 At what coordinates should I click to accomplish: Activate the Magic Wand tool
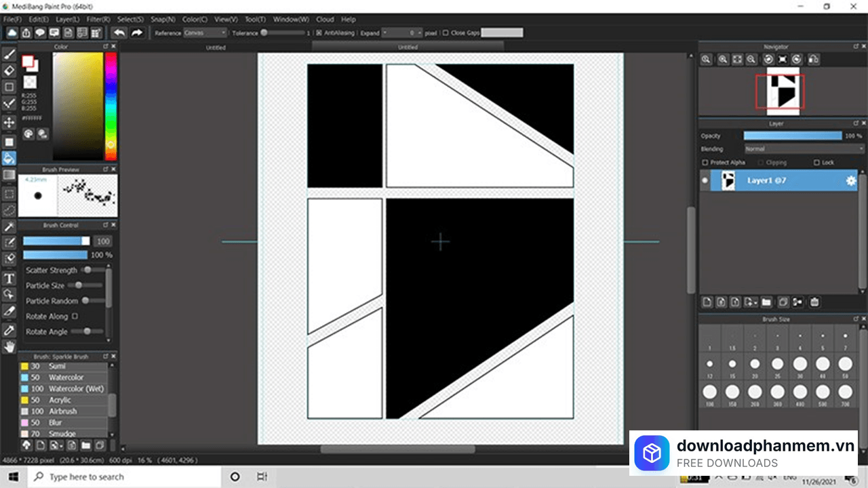click(x=9, y=226)
